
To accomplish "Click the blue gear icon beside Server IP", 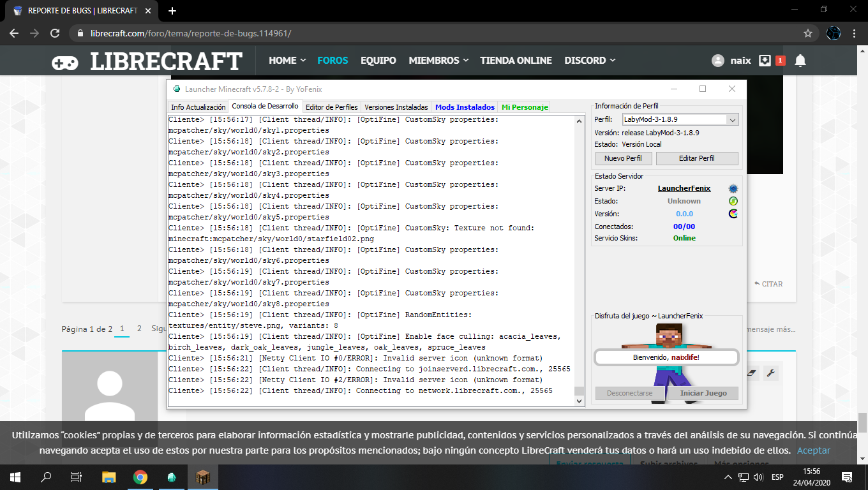I will [x=733, y=188].
